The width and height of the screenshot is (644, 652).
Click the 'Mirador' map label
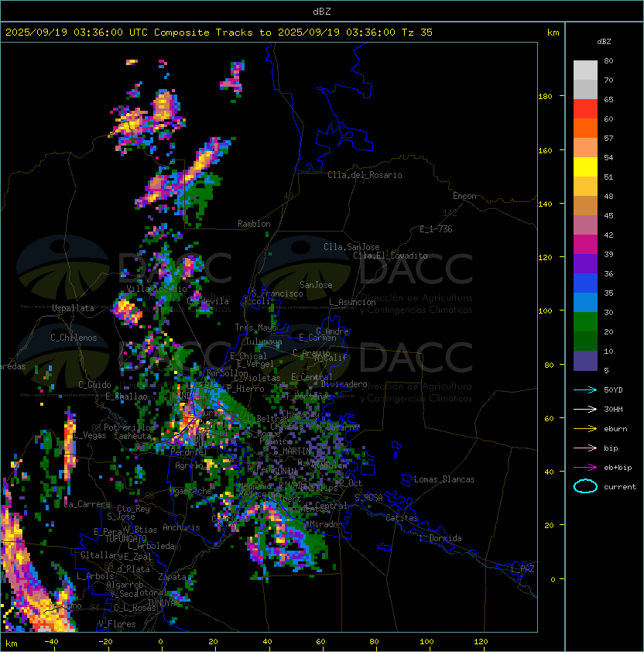click(x=327, y=524)
